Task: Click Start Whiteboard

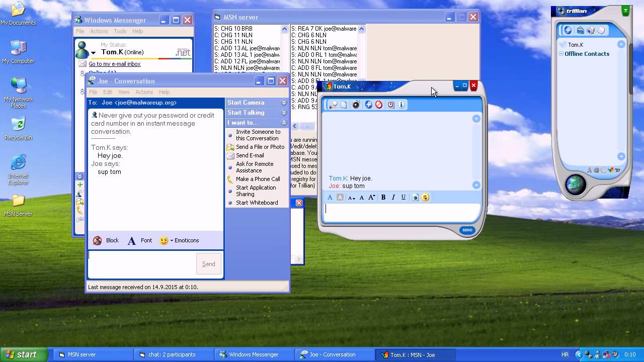Action: [x=257, y=203]
